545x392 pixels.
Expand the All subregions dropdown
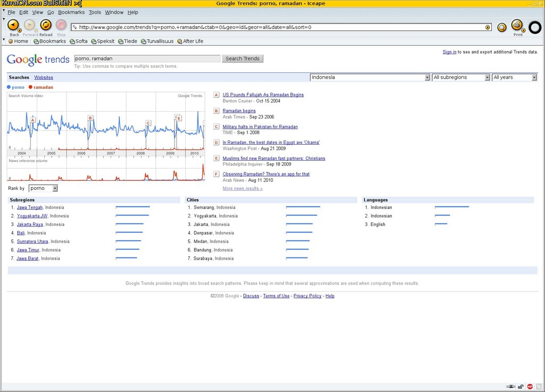coord(461,78)
